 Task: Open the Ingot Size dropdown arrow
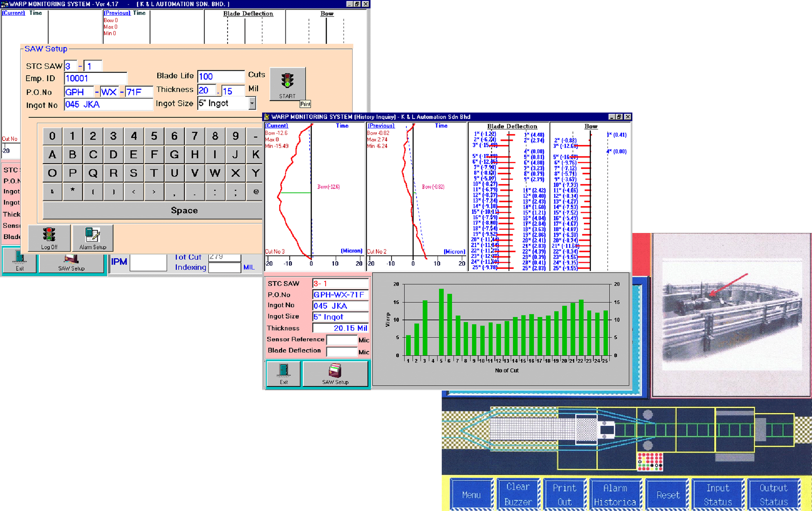point(252,104)
